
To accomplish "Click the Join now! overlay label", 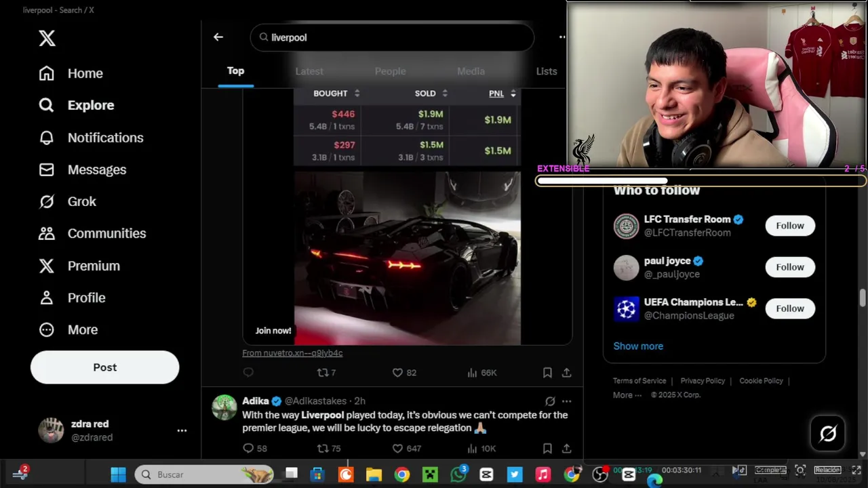I will tap(273, 331).
